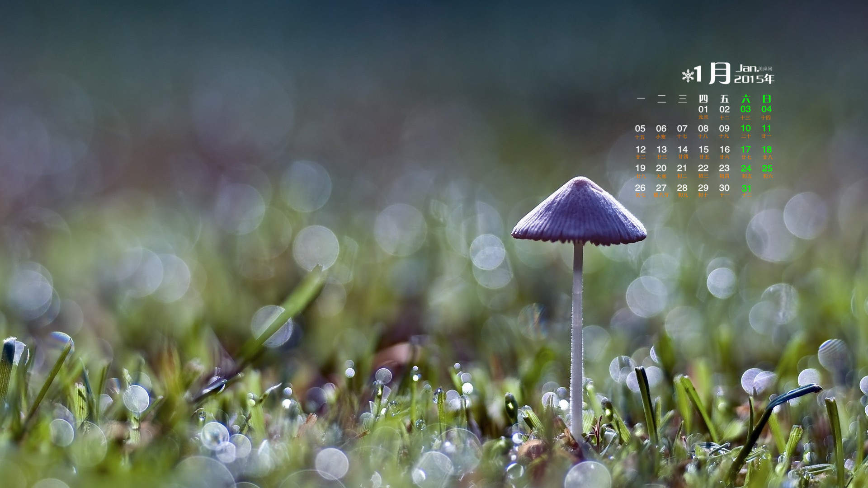
Task: Click green calendar date 17
Action: pyautogui.click(x=745, y=150)
